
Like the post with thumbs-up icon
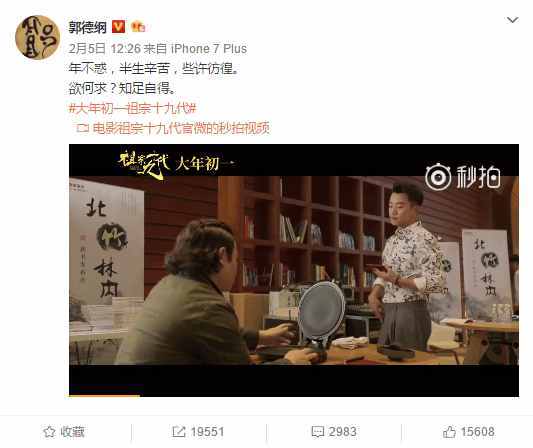[449, 432]
